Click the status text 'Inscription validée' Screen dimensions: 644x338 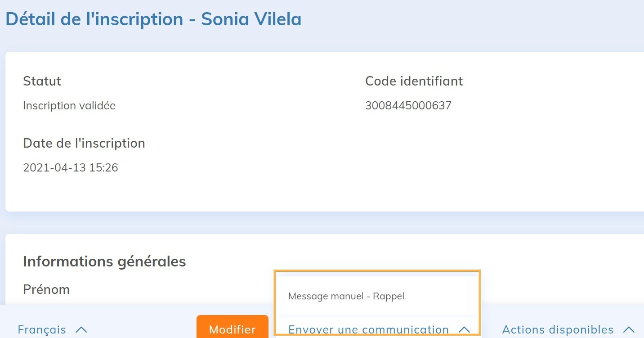(x=69, y=105)
